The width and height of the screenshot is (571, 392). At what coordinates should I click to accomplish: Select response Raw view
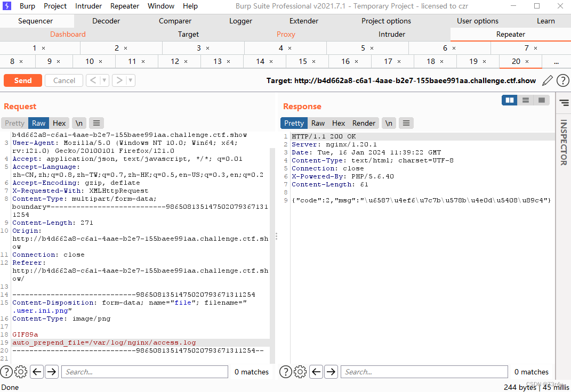[x=318, y=123]
